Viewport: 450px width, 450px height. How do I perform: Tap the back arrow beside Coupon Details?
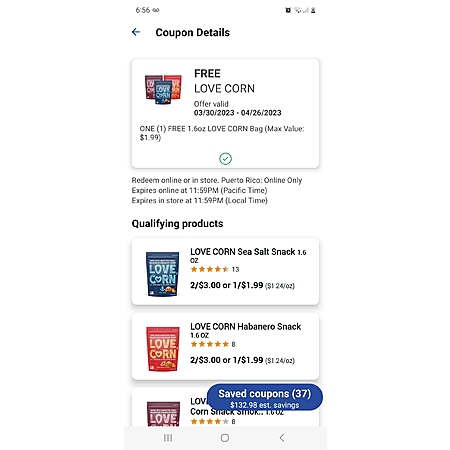click(x=136, y=32)
